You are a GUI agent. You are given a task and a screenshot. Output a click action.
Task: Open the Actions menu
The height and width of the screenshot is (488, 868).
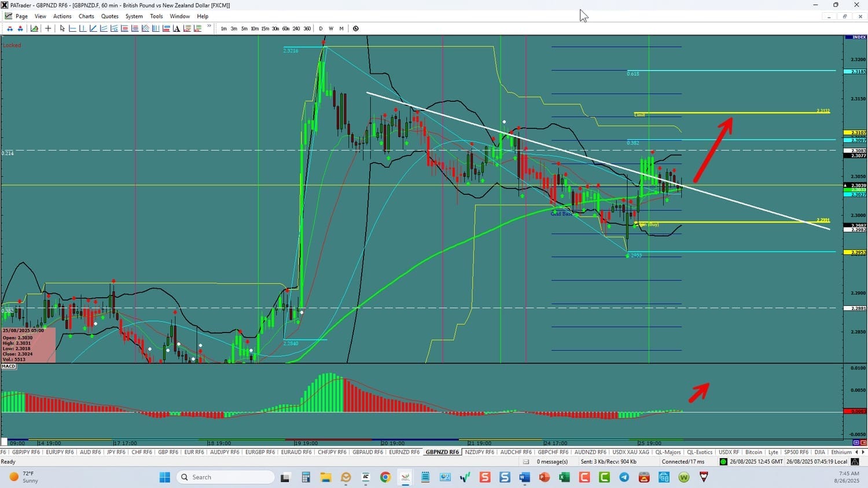tap(62, 16)
